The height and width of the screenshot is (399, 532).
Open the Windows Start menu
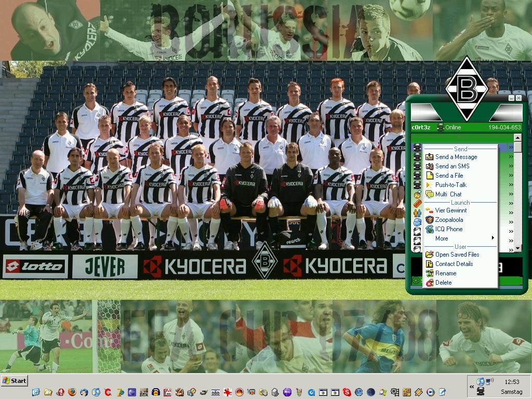(x=14, y=381)
